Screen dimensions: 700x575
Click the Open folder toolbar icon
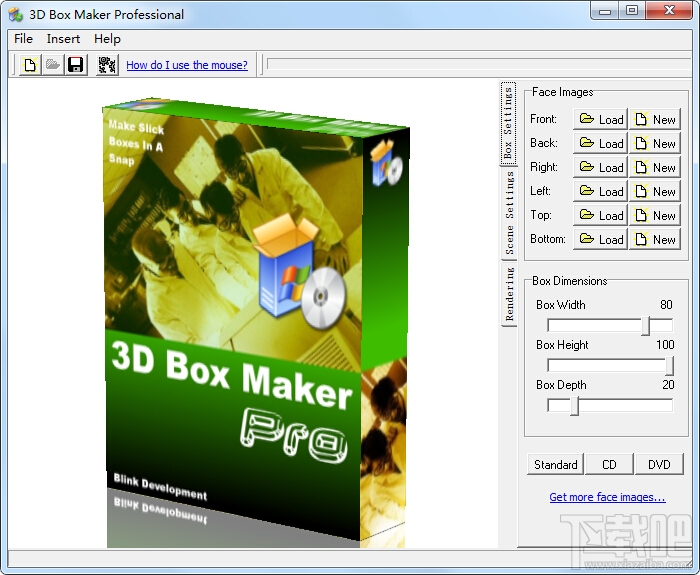click(x=53, y=65)
